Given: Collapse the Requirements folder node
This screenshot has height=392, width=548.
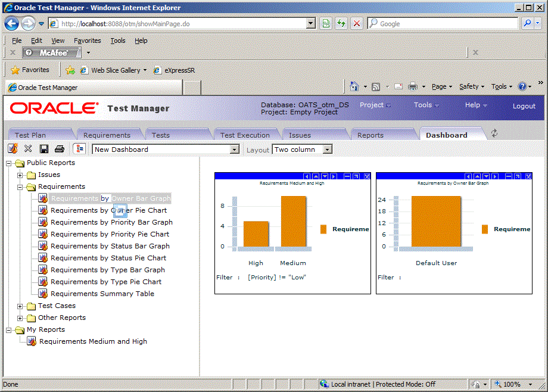Looking at the screenshot, I should [x=20, y=187].
